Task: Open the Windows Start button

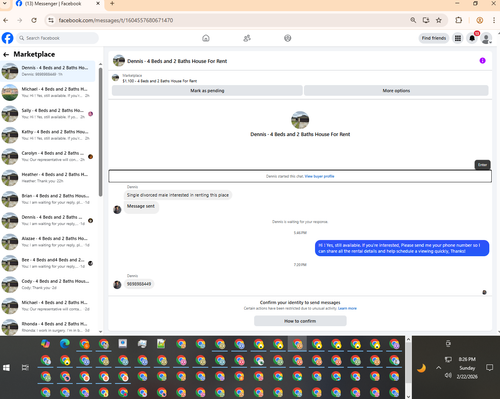Action: [x=6, y=368]
